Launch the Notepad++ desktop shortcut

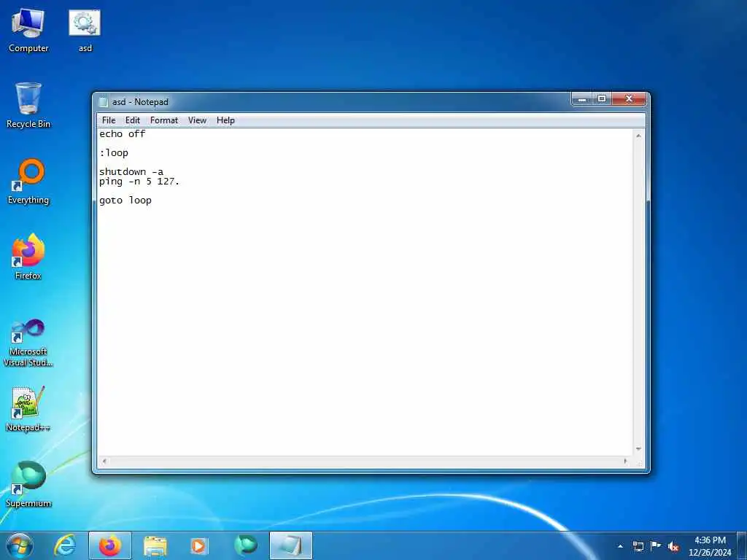click(x=28, y=409)
